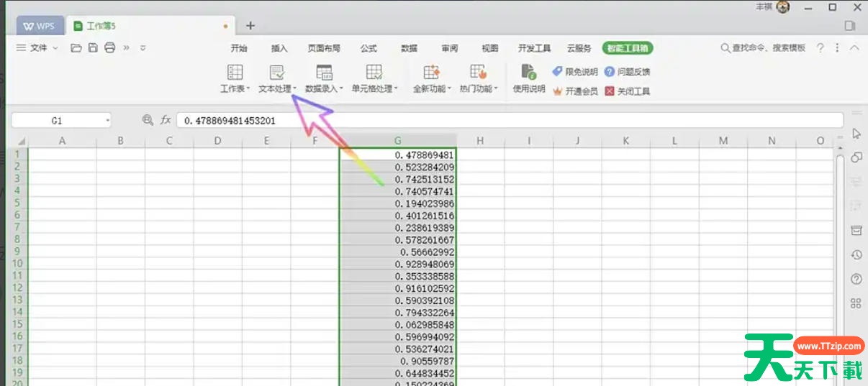The image size is (868, 386).
Task: Switch to the 视图 ribbon tab
Action: (x=490, y=48)
